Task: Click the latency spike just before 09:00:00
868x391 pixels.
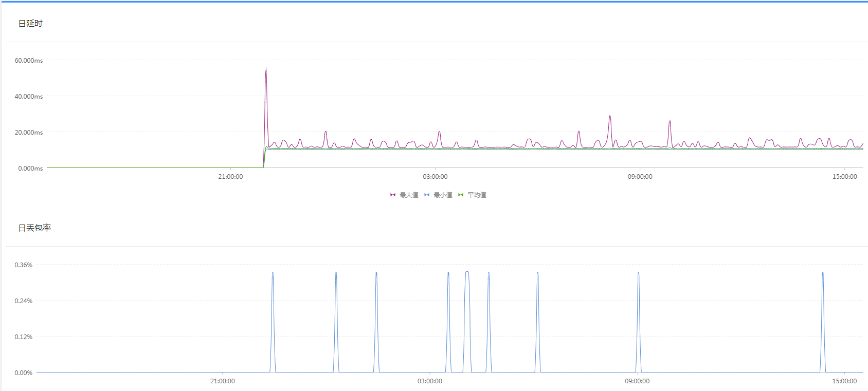Action: tap(610, 117)
